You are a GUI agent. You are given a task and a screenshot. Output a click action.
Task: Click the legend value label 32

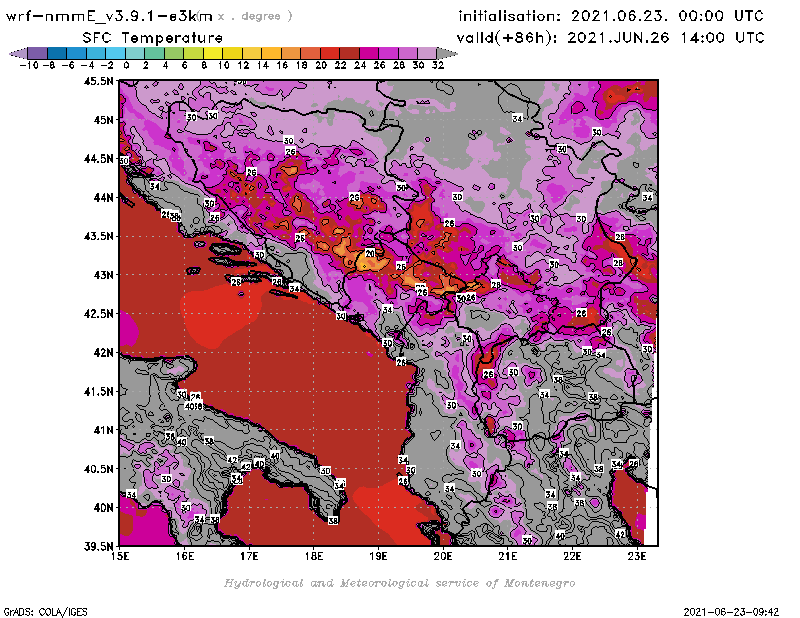(x=438, y=65)
